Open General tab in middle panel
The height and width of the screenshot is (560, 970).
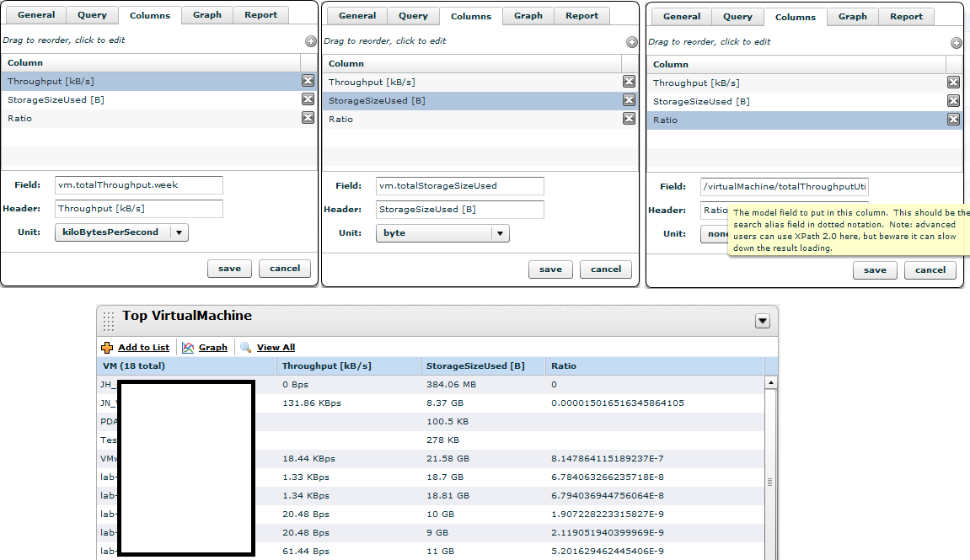(357, 16)
